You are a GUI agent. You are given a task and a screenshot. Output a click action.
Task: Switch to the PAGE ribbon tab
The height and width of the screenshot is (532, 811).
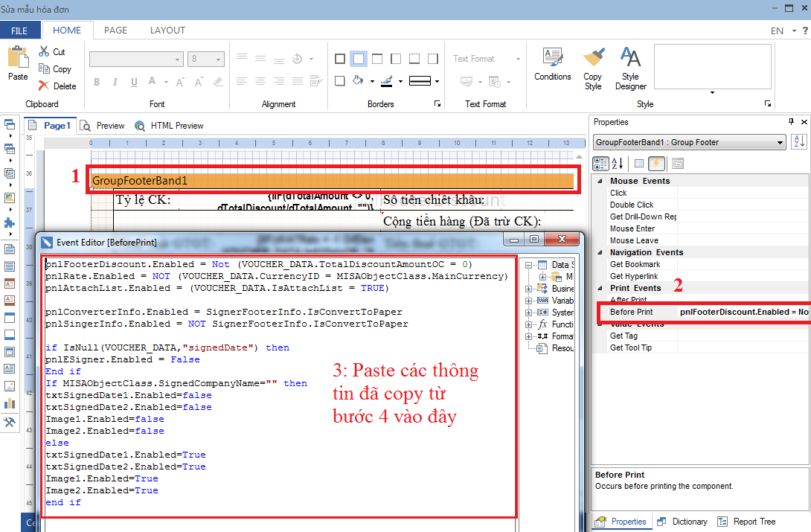coord(115,31)
